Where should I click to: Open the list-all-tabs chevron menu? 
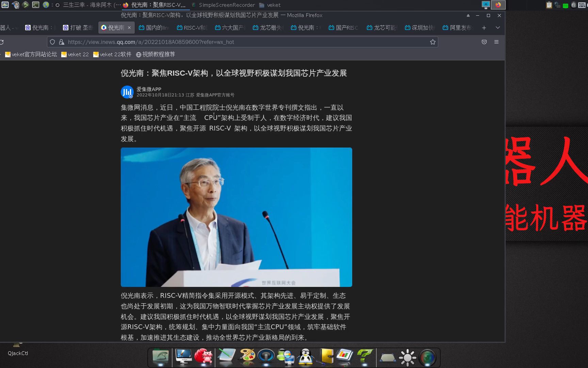coord(497,28)
